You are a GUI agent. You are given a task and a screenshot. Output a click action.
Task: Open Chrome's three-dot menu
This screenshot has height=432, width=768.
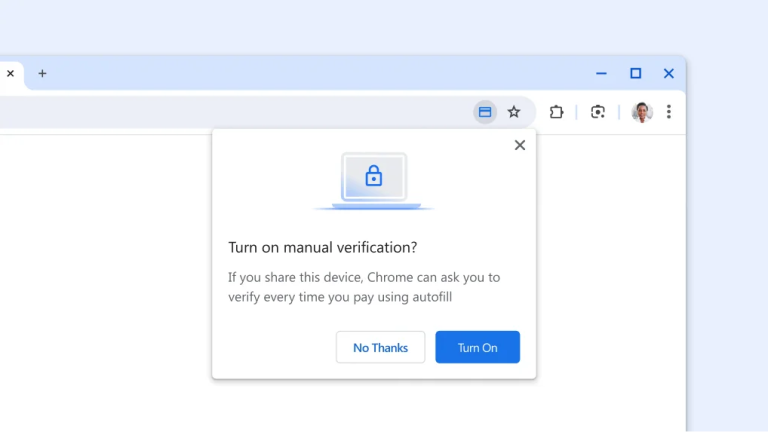click(669, 112)
